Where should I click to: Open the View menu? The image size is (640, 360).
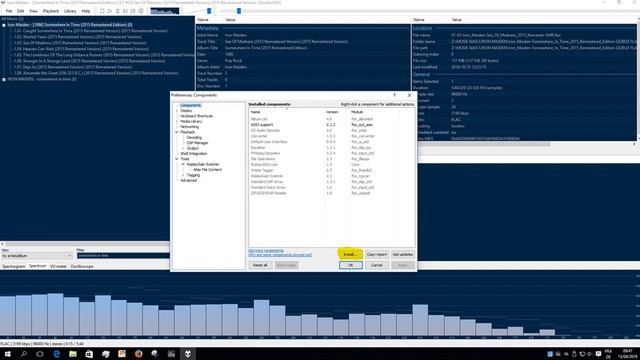[x=33, y=11]
